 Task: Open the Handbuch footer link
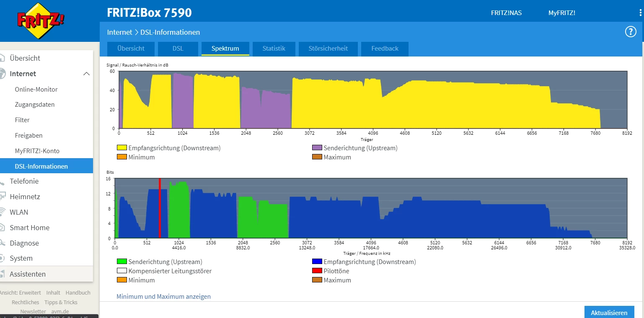78,293
